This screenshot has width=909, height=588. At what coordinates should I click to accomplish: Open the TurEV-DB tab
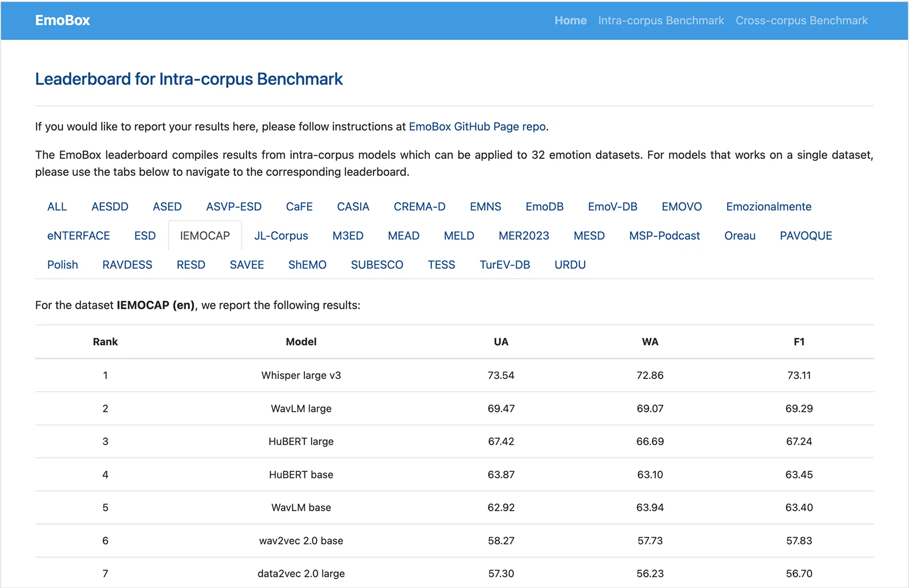[505, 265]
